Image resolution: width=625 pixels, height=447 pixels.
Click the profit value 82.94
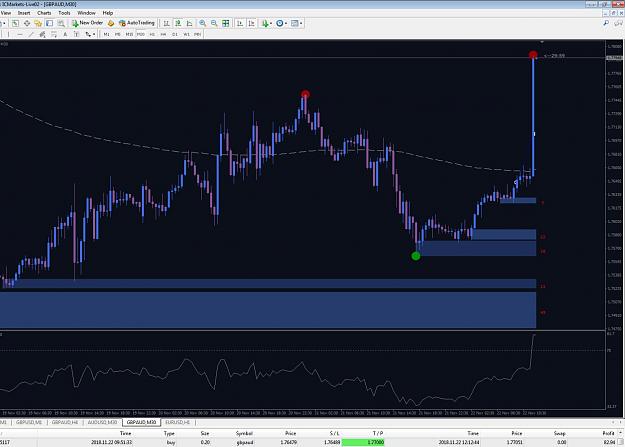(x=609, y=442)
